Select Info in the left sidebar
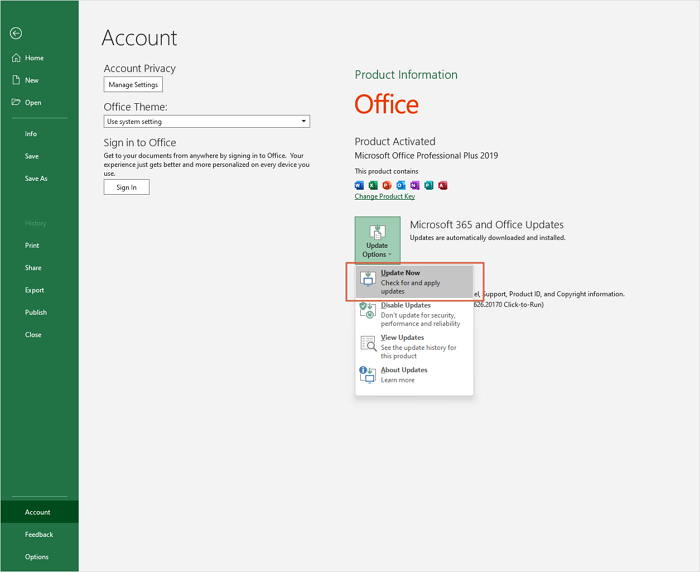Image resolution: width=700 pixels, height=572 pixels. [31, 133]
